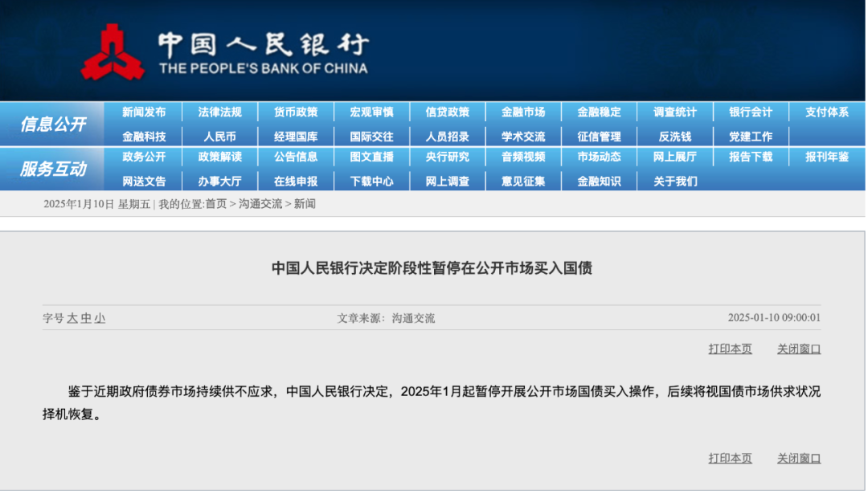Set font size to 小

pyautogui.click(x=100, y=318)
